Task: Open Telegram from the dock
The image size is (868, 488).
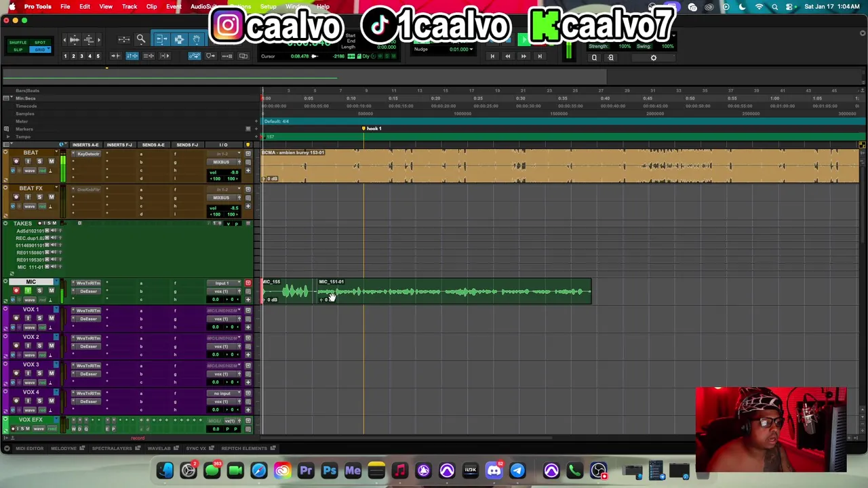Action: [517, 470]
